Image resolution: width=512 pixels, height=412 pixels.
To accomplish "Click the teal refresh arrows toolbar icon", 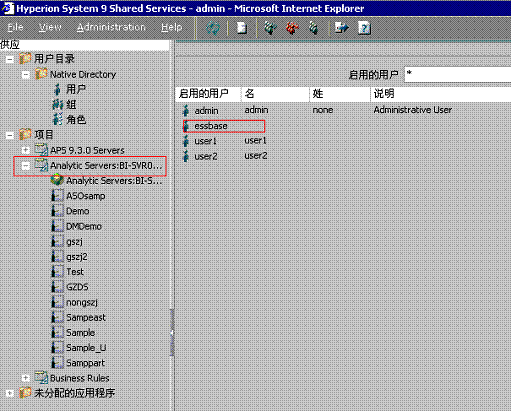I will (212, 28).
